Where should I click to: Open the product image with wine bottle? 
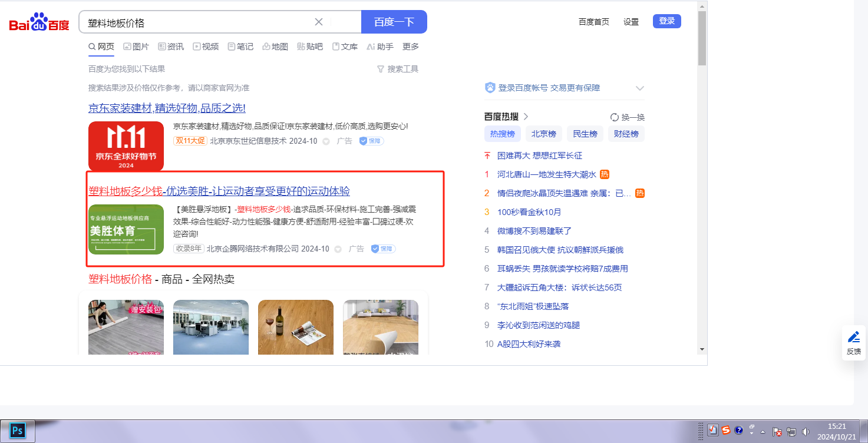pyautogui.click(x=296, y=328)
